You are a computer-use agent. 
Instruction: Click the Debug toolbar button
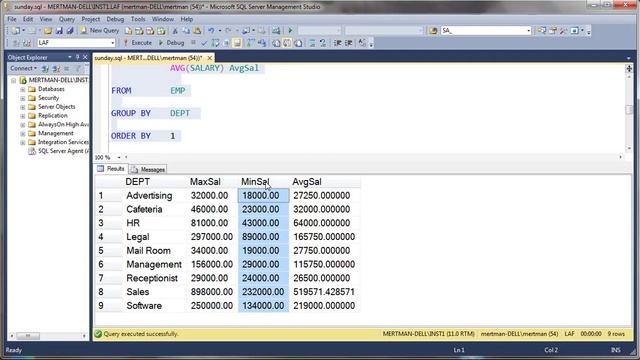point(171,43)
